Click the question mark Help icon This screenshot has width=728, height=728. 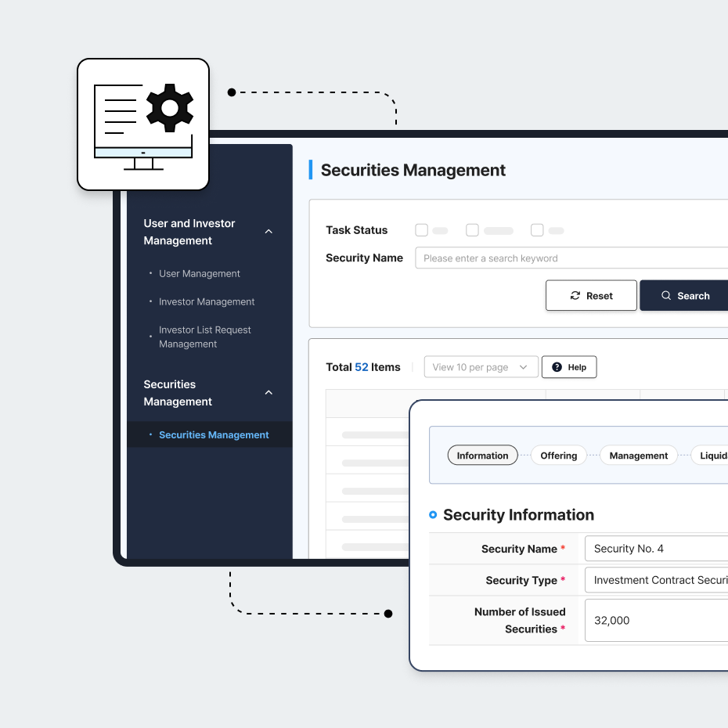coord(557,367)
